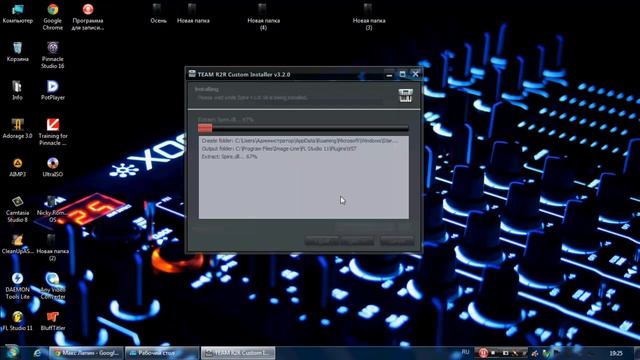This screenshot has height=360, width=640.
Task: Select the Nicky Rom desktop icon
Action: [52, 209]
